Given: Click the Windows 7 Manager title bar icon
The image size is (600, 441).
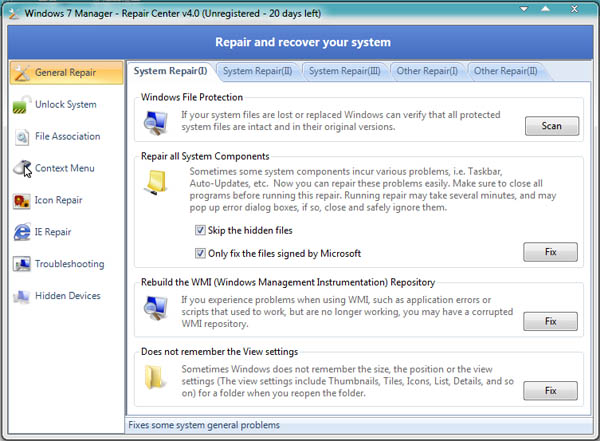Looking at the screenshot, I should pos(14,13).
